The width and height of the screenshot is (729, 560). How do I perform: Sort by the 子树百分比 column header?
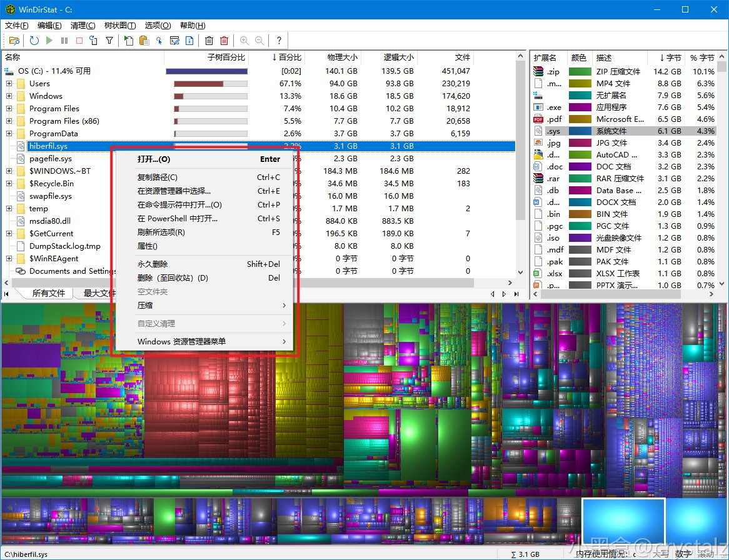pyautogui.click(x=206, y=57)
